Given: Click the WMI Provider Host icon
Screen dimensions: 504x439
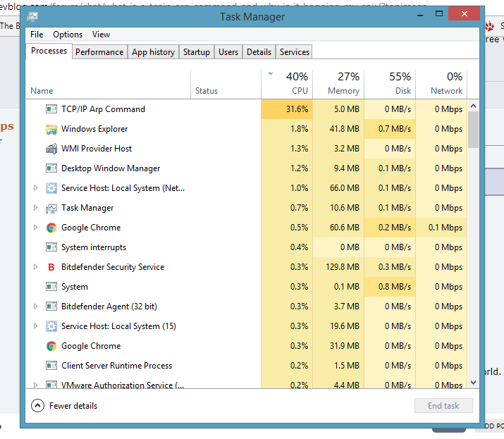Looking at the screenshot, I should point(51,149).
